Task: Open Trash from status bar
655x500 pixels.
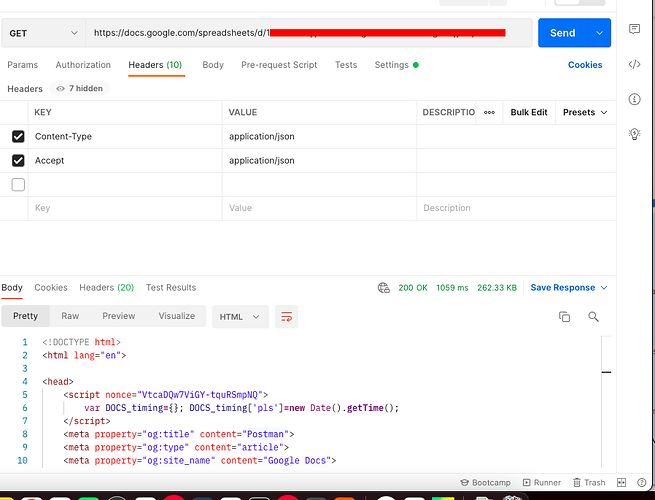Action: [589, 482]
